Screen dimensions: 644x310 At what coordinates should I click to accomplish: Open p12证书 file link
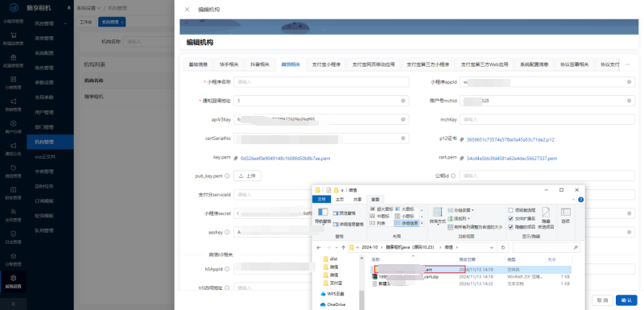pos(511,139)
